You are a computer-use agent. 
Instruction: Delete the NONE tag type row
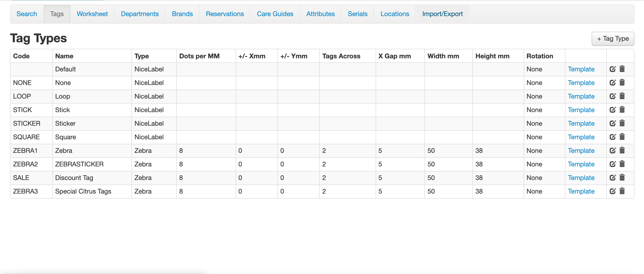click(x=622, y=82)
